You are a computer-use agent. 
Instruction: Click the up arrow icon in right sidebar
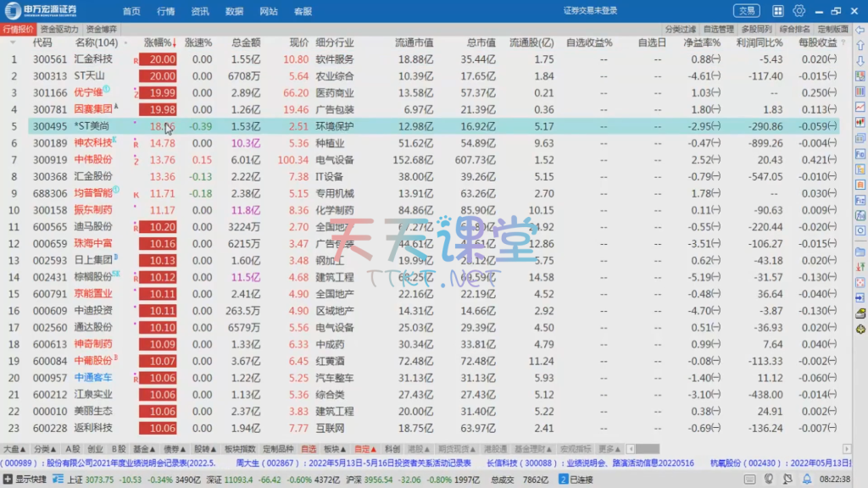click(860, 45)
